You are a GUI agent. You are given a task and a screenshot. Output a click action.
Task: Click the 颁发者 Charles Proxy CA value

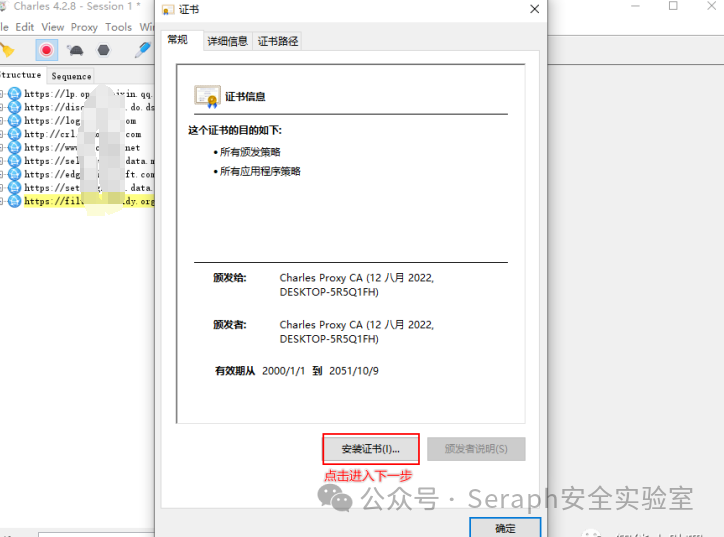pos(356,332)
